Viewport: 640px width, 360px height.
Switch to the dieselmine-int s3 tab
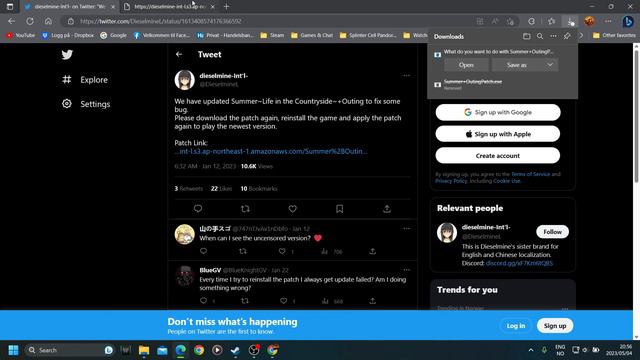pyautogui.click(x=169, y=7)
